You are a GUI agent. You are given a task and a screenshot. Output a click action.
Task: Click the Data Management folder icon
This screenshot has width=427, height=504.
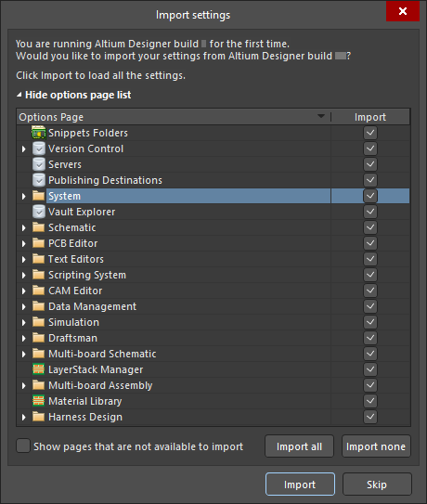pos(39,306)
